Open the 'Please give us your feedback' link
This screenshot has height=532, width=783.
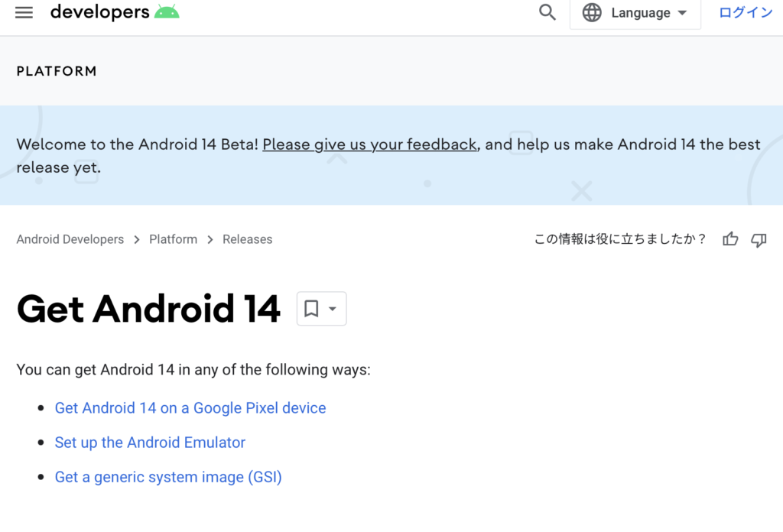(x=369, y=144)
